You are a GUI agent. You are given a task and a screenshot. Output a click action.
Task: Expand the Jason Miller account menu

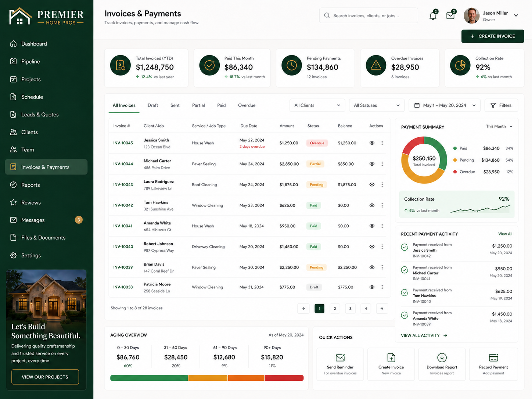pyautogui.click(x=516, y=15)
